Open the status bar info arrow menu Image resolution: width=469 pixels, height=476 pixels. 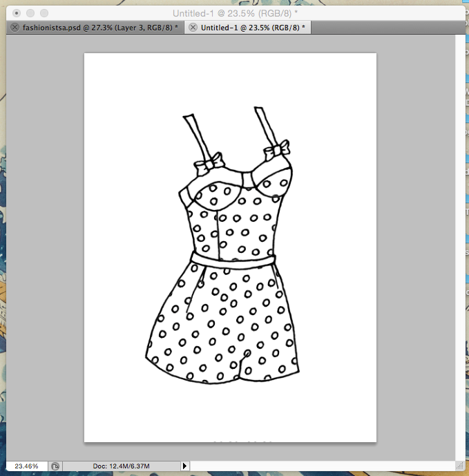pos(185,466)
